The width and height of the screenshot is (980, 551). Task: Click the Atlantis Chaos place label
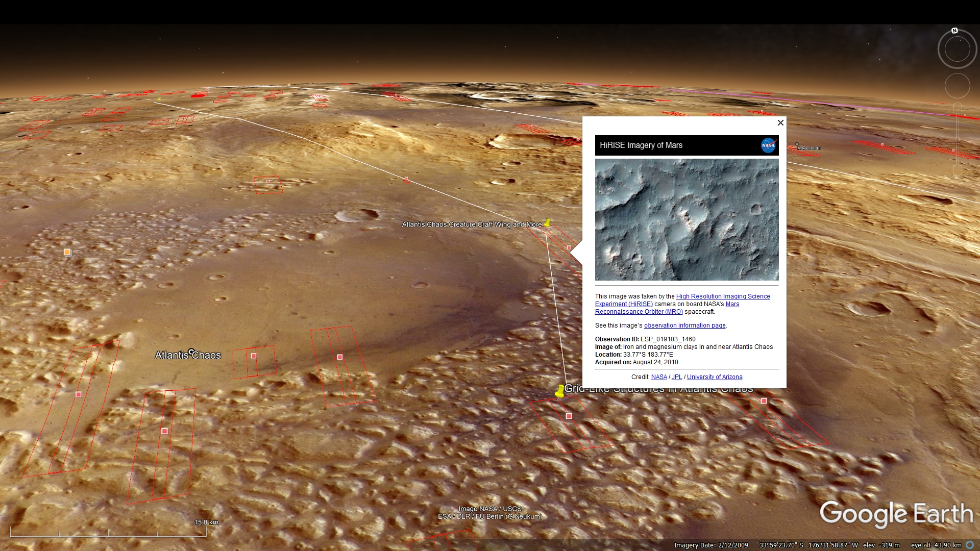[x=188, y=355]
